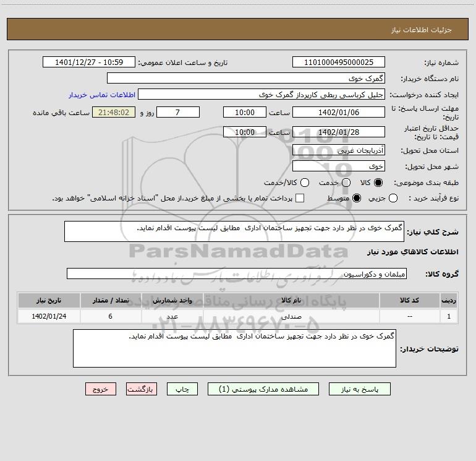Viewport: 476px width, 461px height.
Task: Click the تاریخ نیاز column header
Action: (x=49, y=300)
